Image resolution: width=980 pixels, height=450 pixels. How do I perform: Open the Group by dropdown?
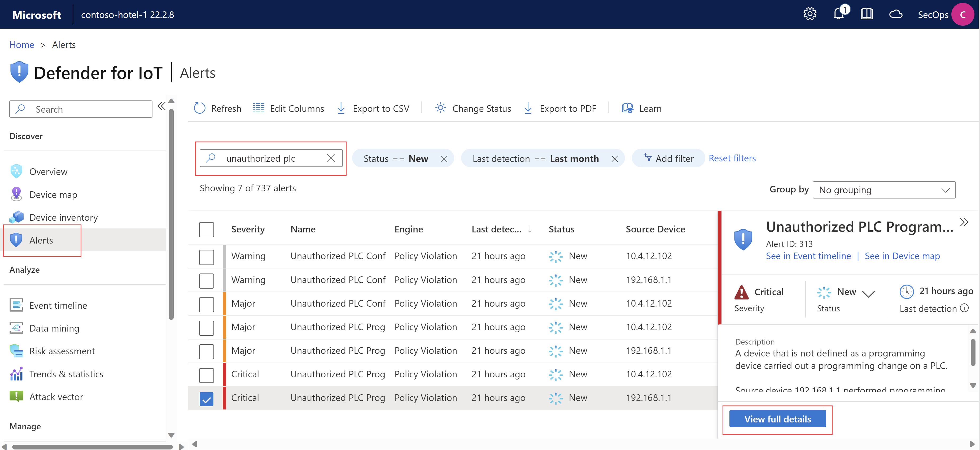tap(883, 190)
